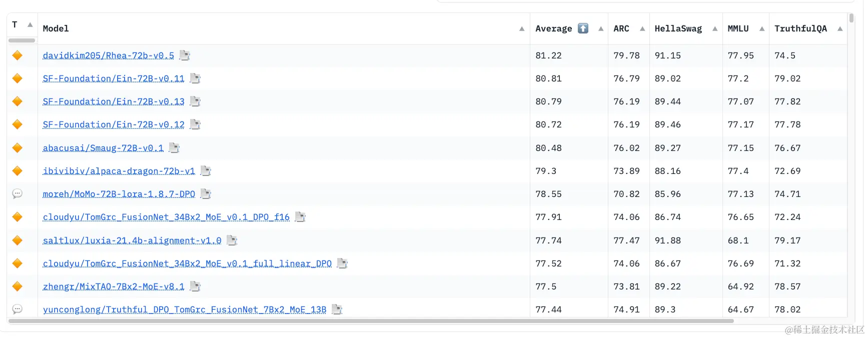Select ARC value 79.78
The width and height of the screenshot is (868, 338).
[x=626, y=55]
